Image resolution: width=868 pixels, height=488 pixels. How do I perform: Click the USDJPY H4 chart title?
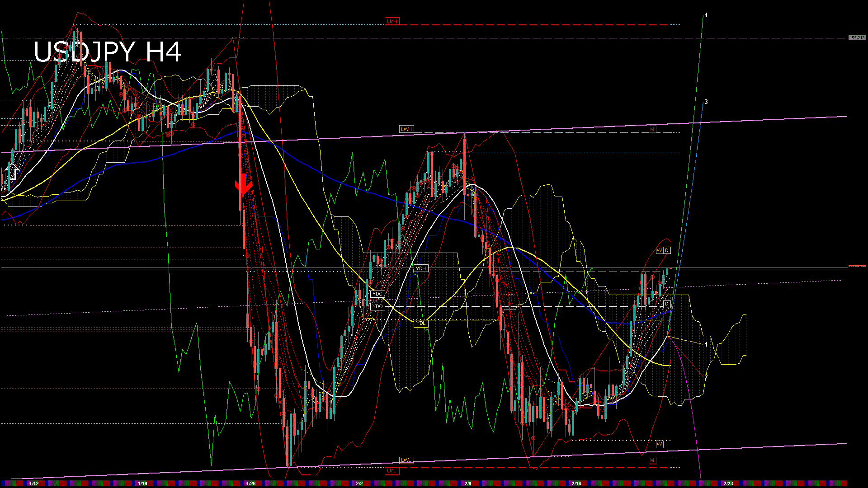108,52
